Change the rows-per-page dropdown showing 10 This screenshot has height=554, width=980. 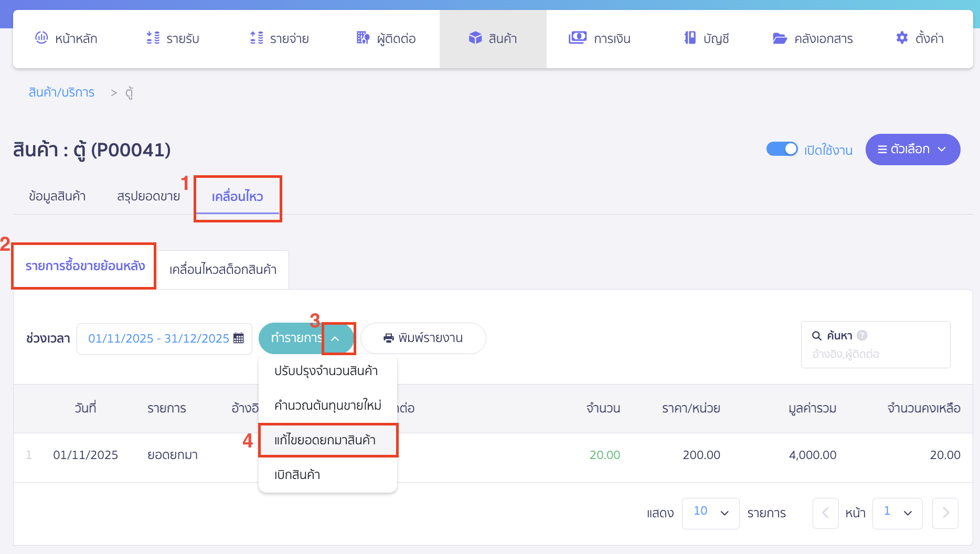pos(711,513)
